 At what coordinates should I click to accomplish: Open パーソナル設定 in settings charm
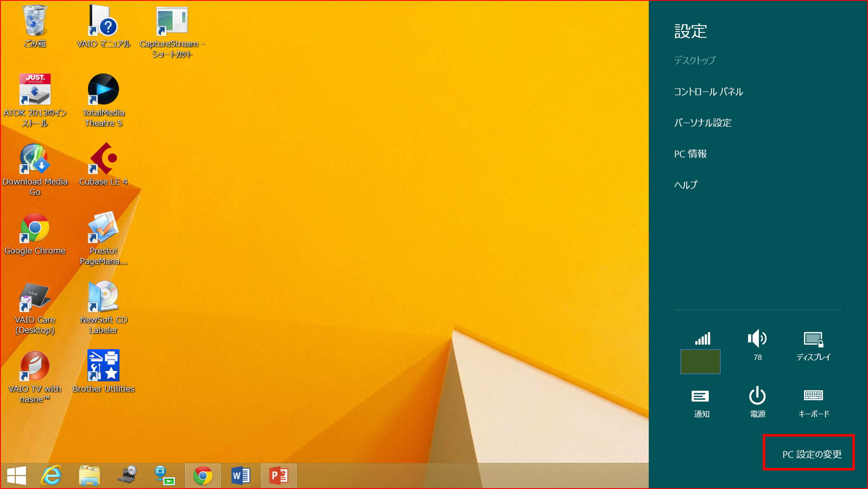click(703, 123)
